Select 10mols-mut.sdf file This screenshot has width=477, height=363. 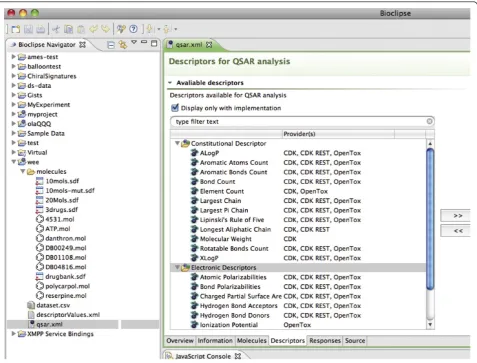pos(70,190)
